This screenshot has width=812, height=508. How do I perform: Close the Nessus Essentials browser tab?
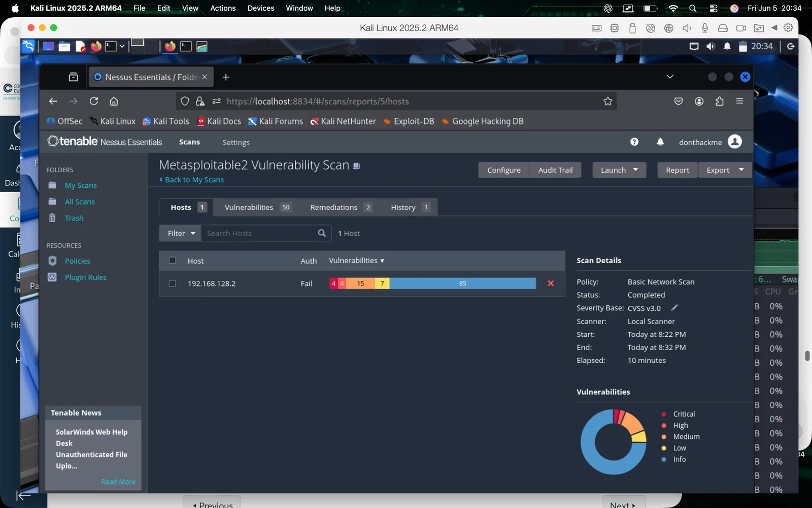(205, 77)
